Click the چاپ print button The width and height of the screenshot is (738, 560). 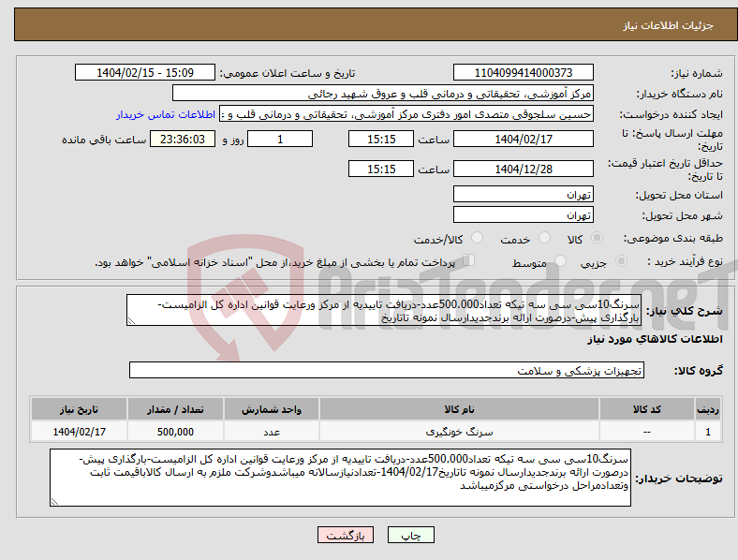[411, 535]
